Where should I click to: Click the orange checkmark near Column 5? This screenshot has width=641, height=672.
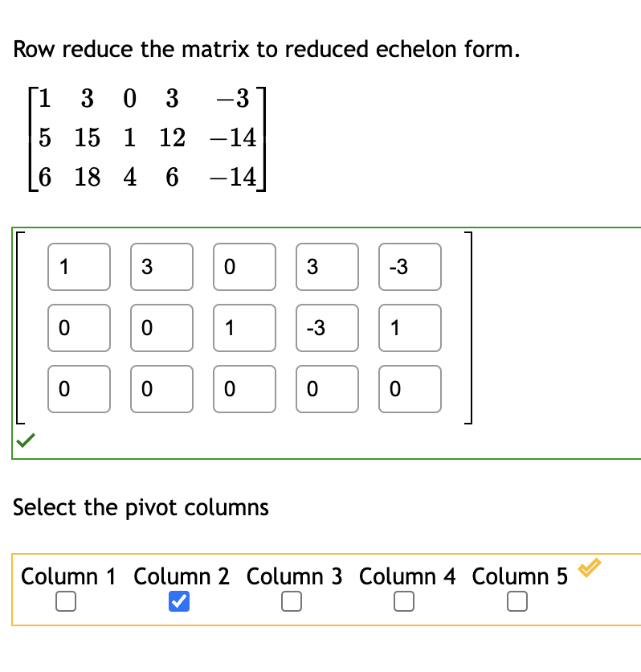pyautogui.click(x=589, y=568)
